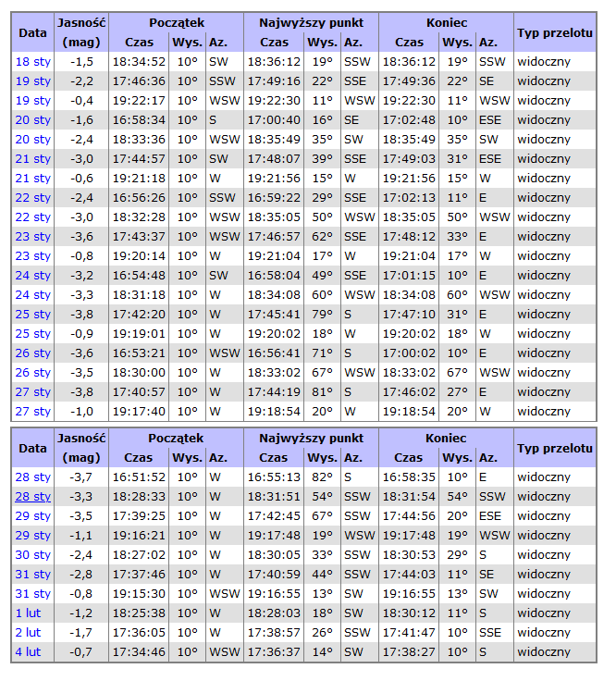Open underlined 28 sty link, magnitude -3,3
This screenshot has height=681, width=616.
33,497
